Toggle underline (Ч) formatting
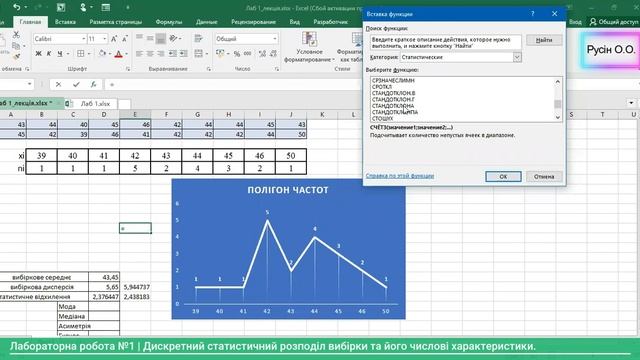The width and height of the screenshot is (640, 360). tap(60, 53)
